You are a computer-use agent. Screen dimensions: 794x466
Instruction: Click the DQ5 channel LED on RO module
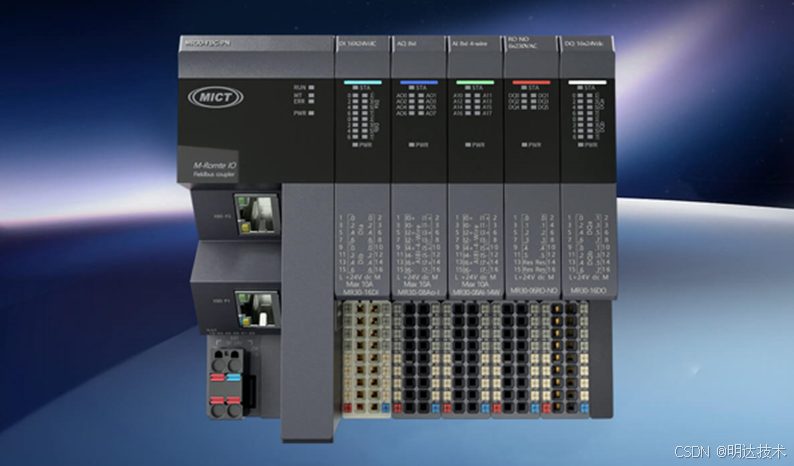tap(534, 107)
